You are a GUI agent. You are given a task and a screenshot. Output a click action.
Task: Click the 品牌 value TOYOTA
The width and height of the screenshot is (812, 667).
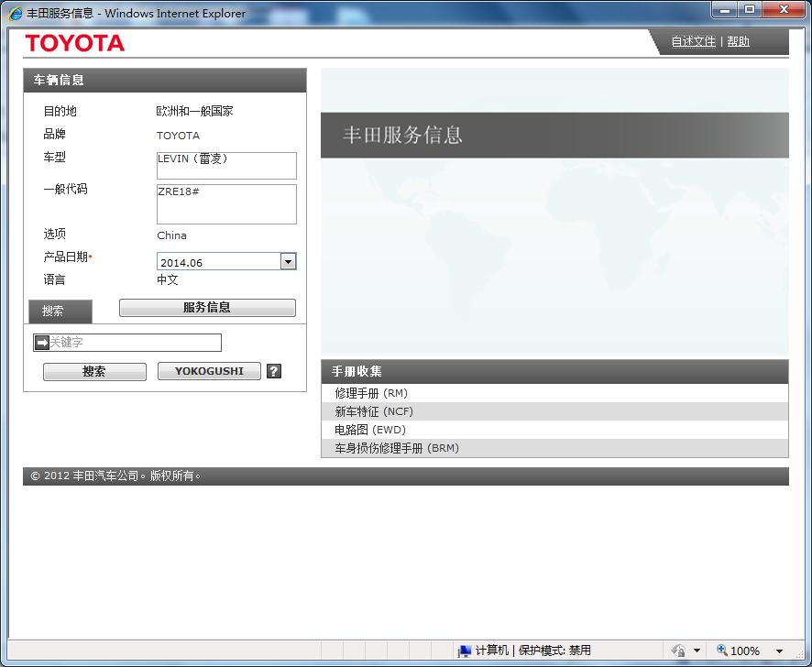(178, 136)
